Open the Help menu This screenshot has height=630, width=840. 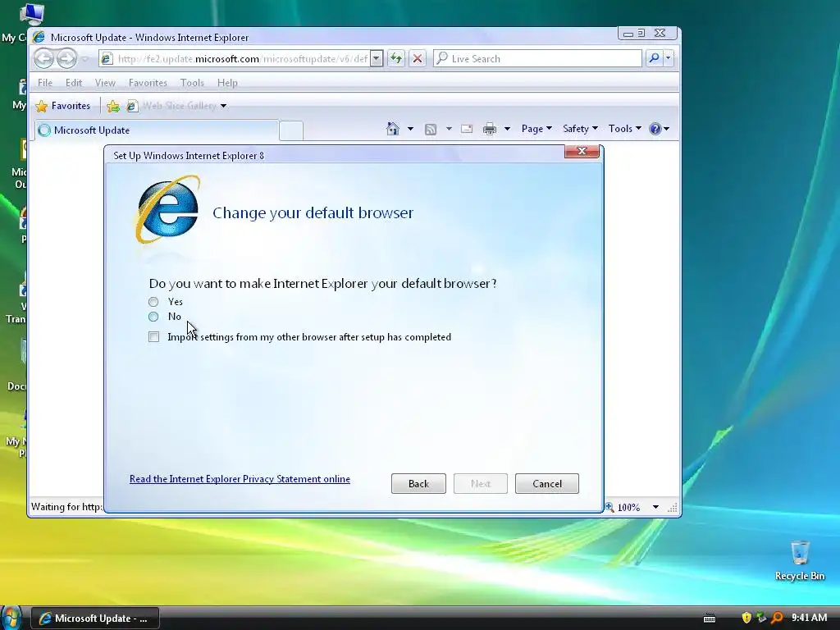coord(227,83)
